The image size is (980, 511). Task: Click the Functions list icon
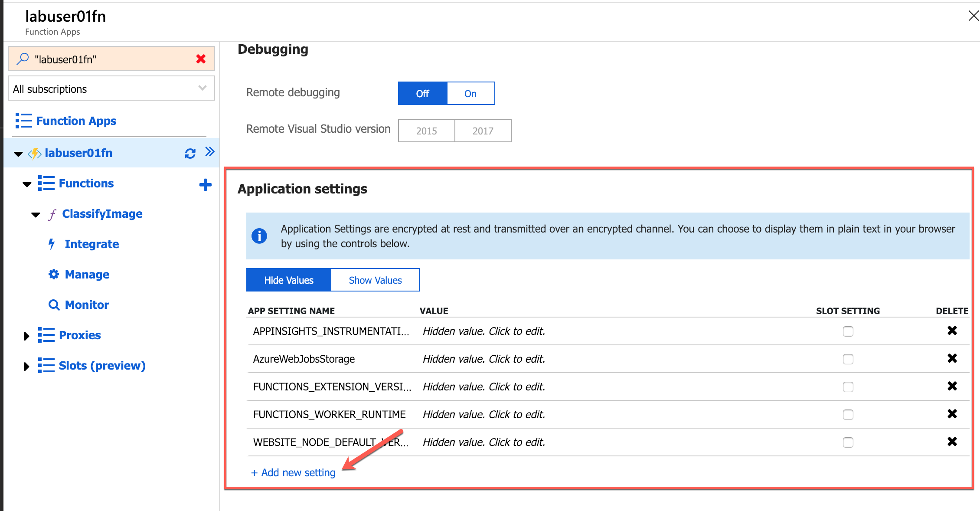(46, 183)
